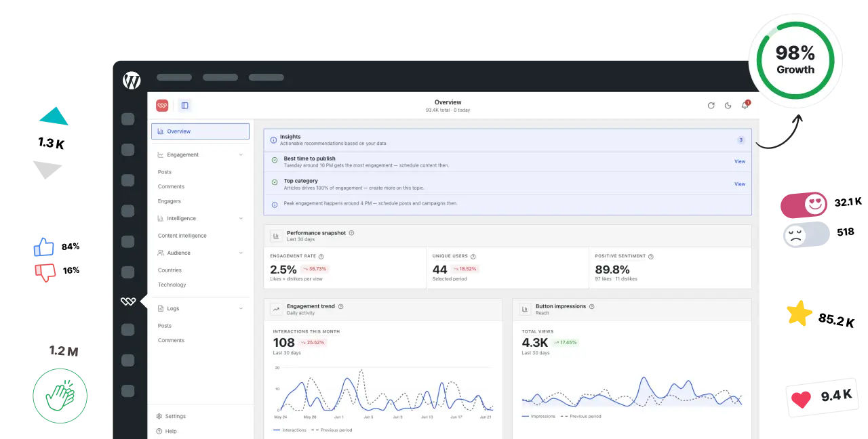Open help tooltip next to Positive sentiment
The image size is (868, 439).
pyautogui.click(x=650, y=257)
